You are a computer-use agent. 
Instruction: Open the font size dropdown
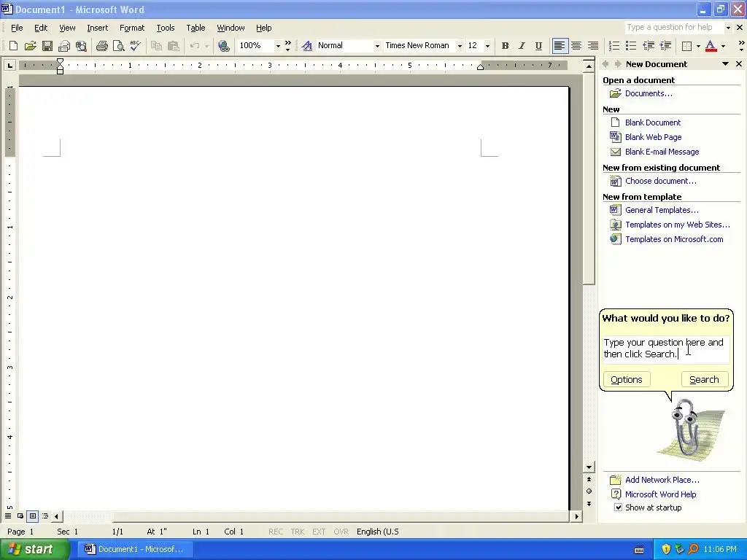(487, 46)
